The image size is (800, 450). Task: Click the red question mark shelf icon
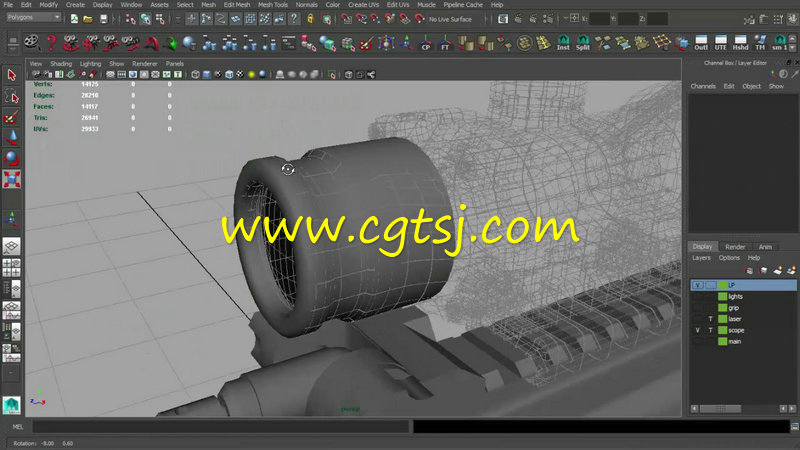pos(51,43)
